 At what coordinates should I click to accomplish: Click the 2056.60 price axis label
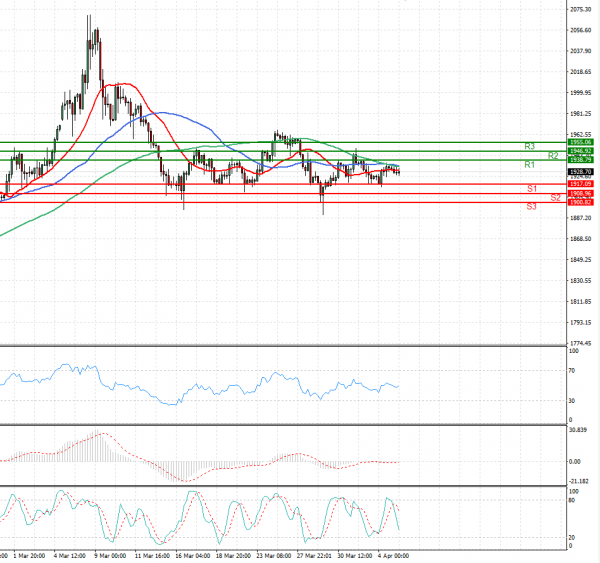pos(580,30)
